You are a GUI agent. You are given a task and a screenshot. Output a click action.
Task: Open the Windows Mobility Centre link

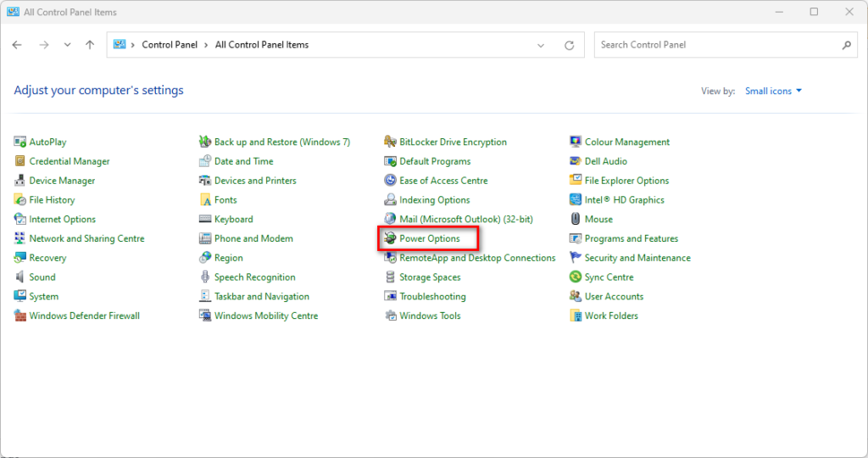[266, 316]
